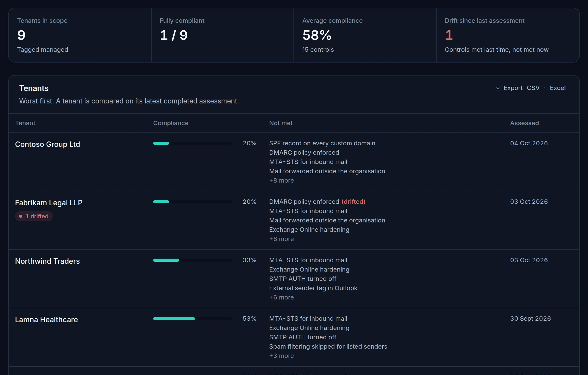Open the Contoso Group Ltd tenant
The height and width of the screenshot is (375, 588).
[x=47, y=144]
